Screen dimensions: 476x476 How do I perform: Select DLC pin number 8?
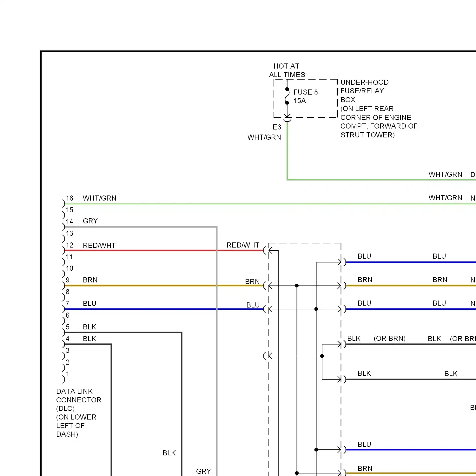68,292
